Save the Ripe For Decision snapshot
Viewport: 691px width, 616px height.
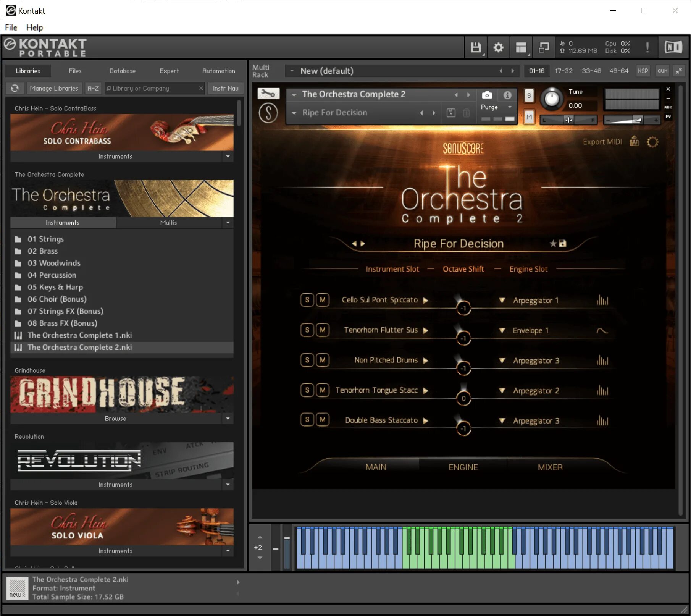(x=451, y=113)
